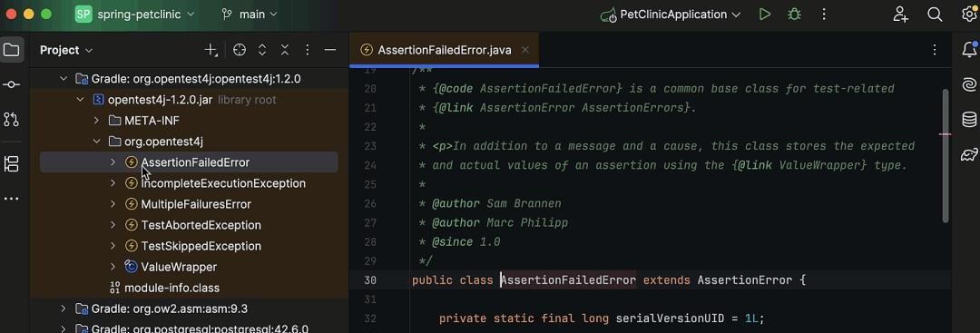Open Search Everywhere
The width and height of the screenshot is (980, 333).
pos(935,14)
